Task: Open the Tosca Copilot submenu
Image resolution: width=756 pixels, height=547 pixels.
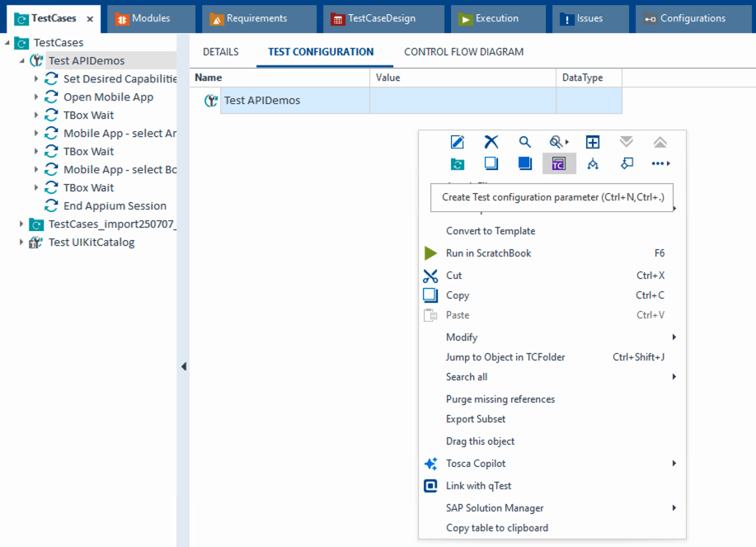Action: [552, 464]
